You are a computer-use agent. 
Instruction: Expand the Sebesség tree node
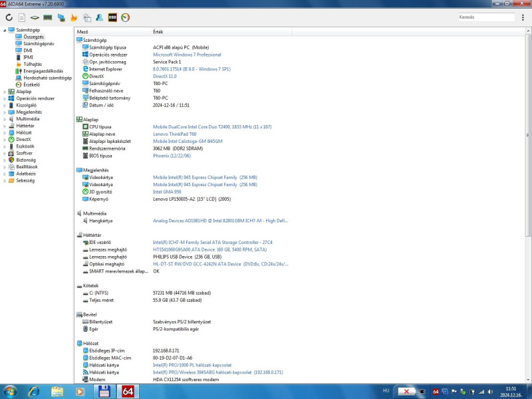[x=5, y=180]
